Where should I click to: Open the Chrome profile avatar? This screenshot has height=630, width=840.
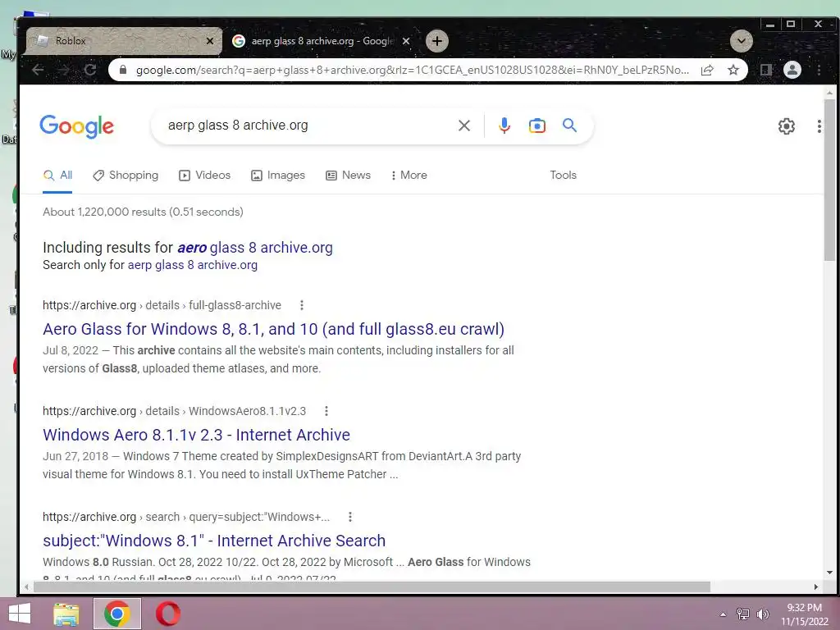(x=792, y=70)
